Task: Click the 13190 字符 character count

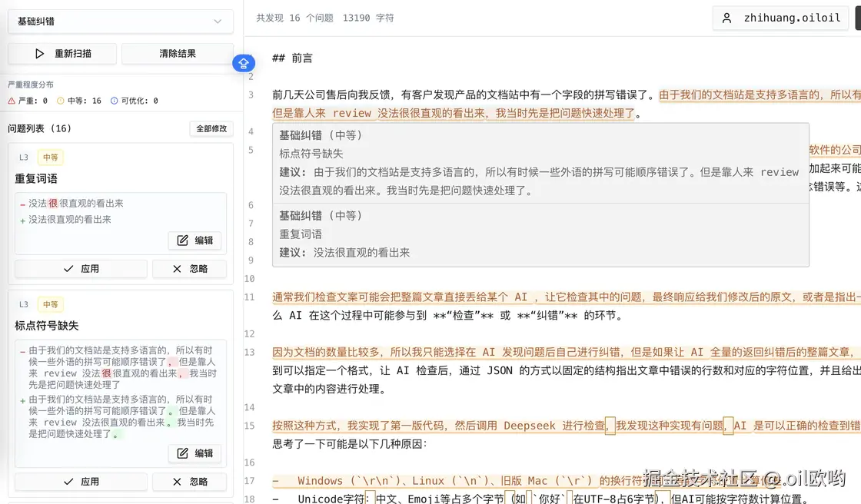Action: tap(368, 18)
